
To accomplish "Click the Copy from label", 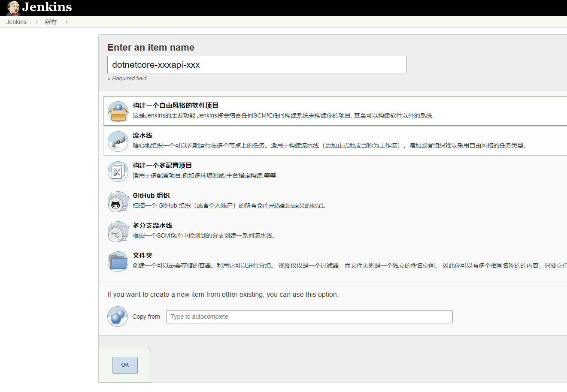I will point(146,317).
